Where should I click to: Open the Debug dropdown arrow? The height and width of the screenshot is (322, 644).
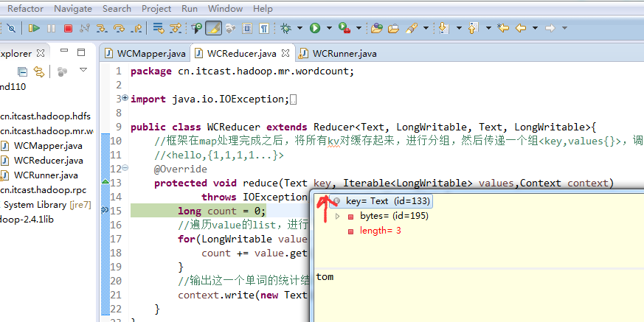(x=300, y=28)
